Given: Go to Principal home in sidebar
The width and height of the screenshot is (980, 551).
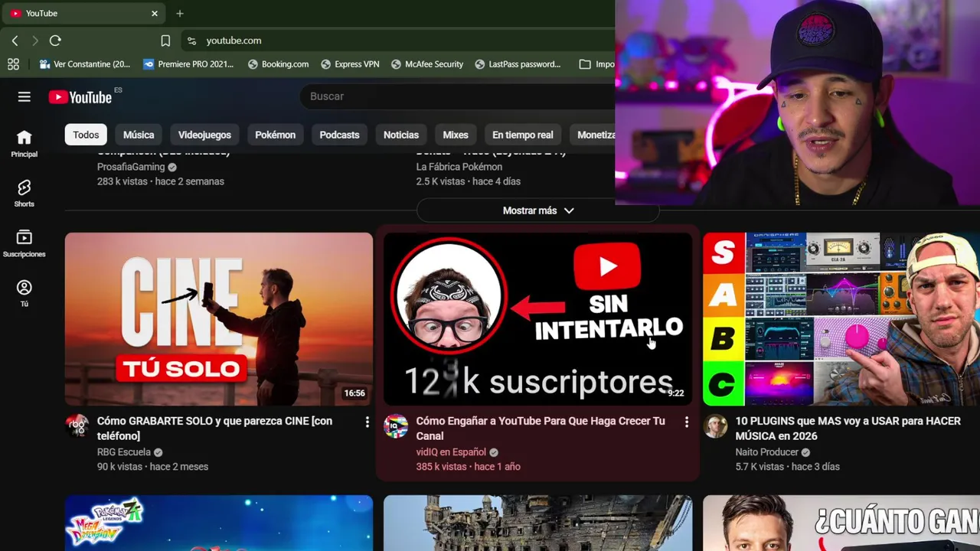Looking at the screenshot, I should pyautogui.click(x=24, y=143).
